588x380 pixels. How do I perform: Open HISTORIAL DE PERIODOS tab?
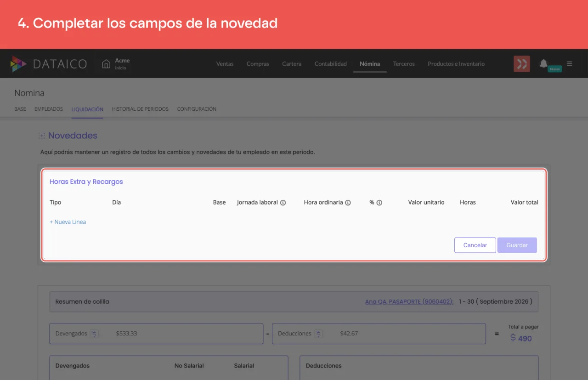tap(140, 109)
